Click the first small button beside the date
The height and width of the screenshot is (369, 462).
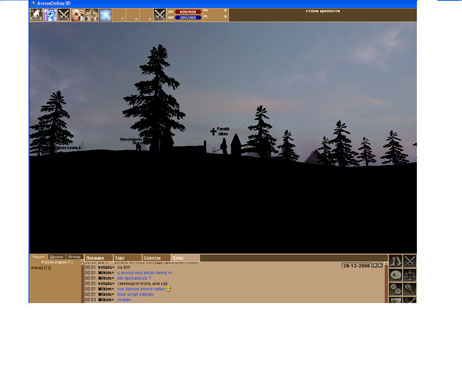click(x=375, y=265)
